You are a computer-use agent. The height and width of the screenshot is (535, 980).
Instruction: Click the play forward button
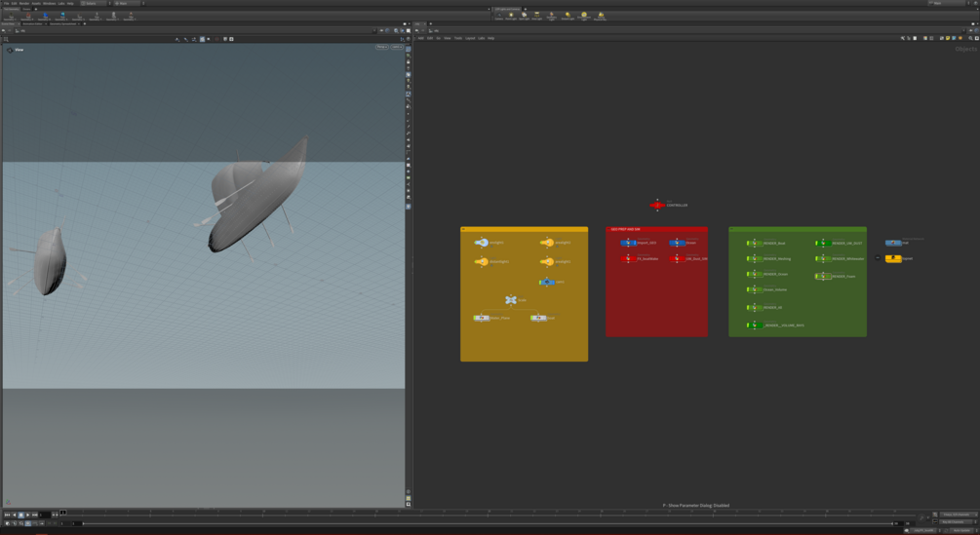point(27,516)
